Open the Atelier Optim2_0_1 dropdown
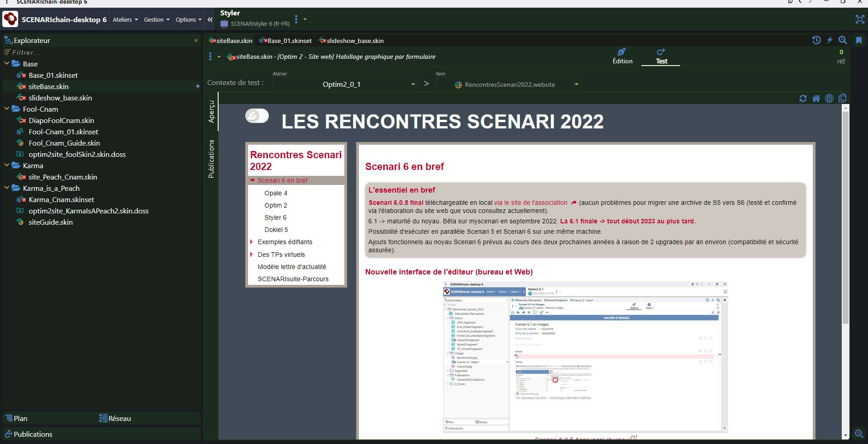868x444 pixels. 413,85
